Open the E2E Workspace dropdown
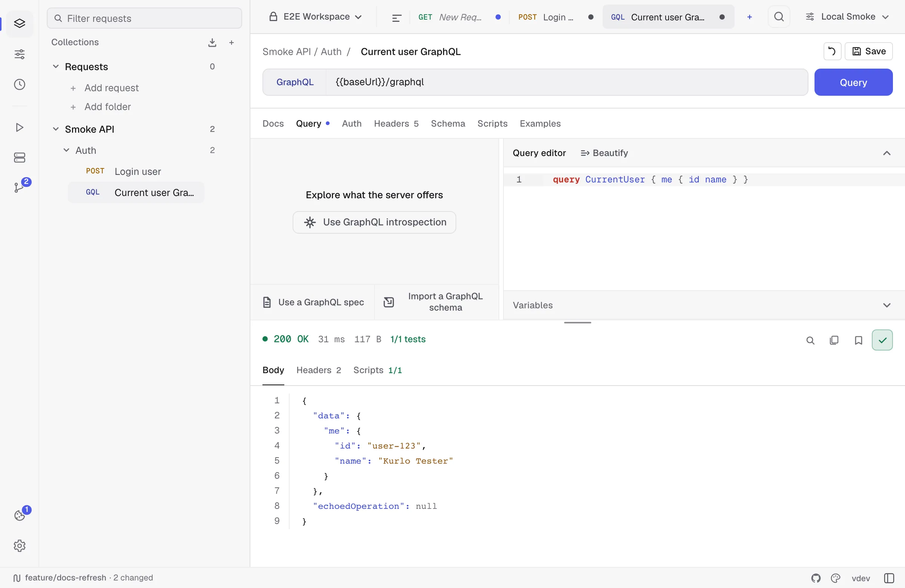This screenshot has height=588, width=905. (315, 17)
